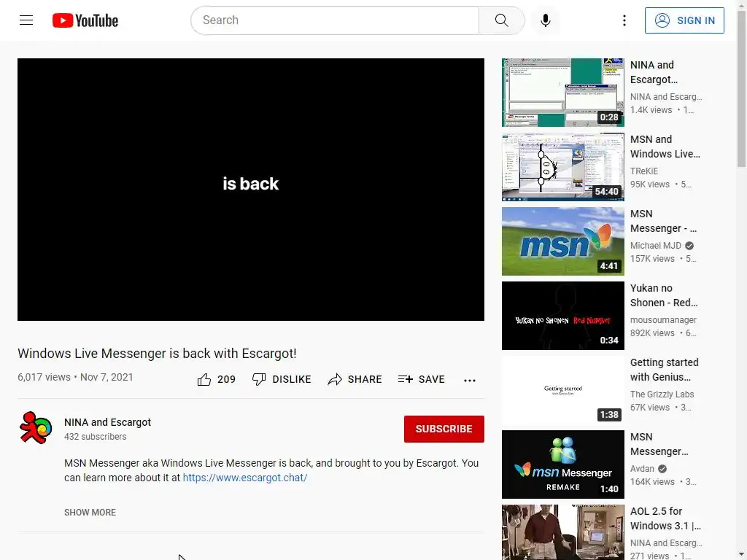Subscribe to NINA and Escargot channel
The width and height of the screenshot is (747, 560).
[x=444, y=429]
